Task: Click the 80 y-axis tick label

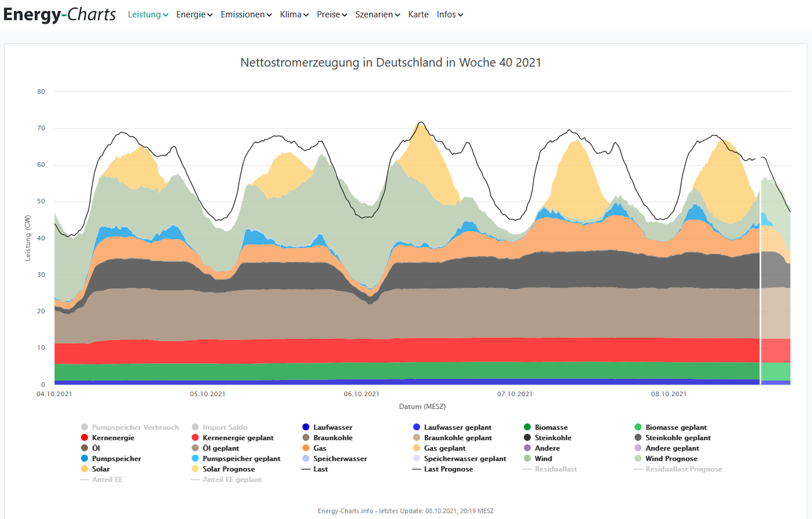Action: click(x=41, y=92)
